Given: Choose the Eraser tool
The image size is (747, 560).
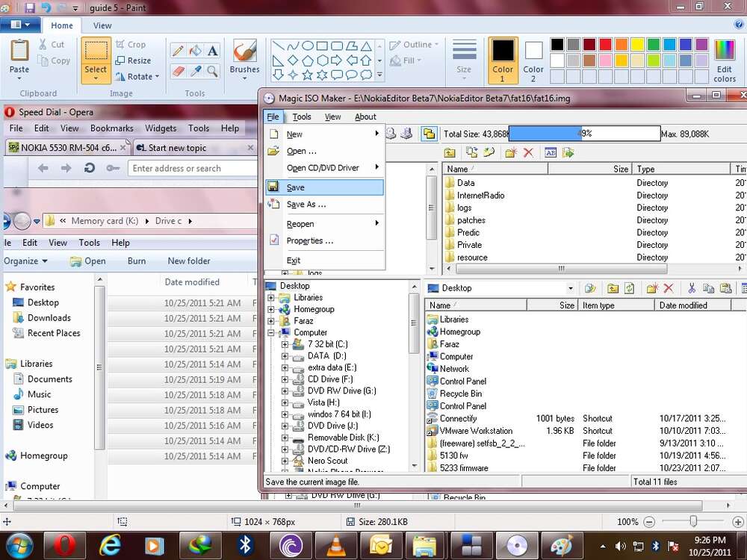Looking at the screenshot, I should click(x=178, y=72).
